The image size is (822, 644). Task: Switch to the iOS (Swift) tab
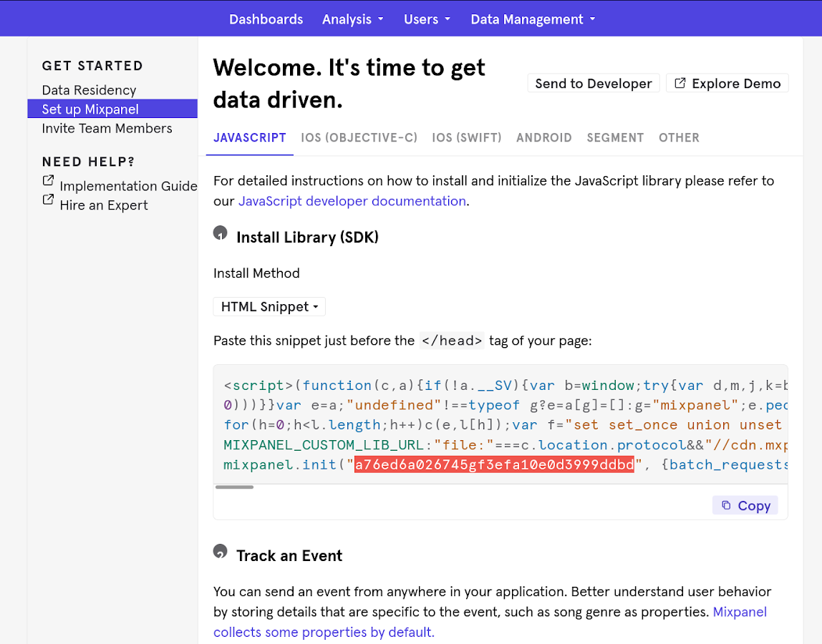(466, 138)
